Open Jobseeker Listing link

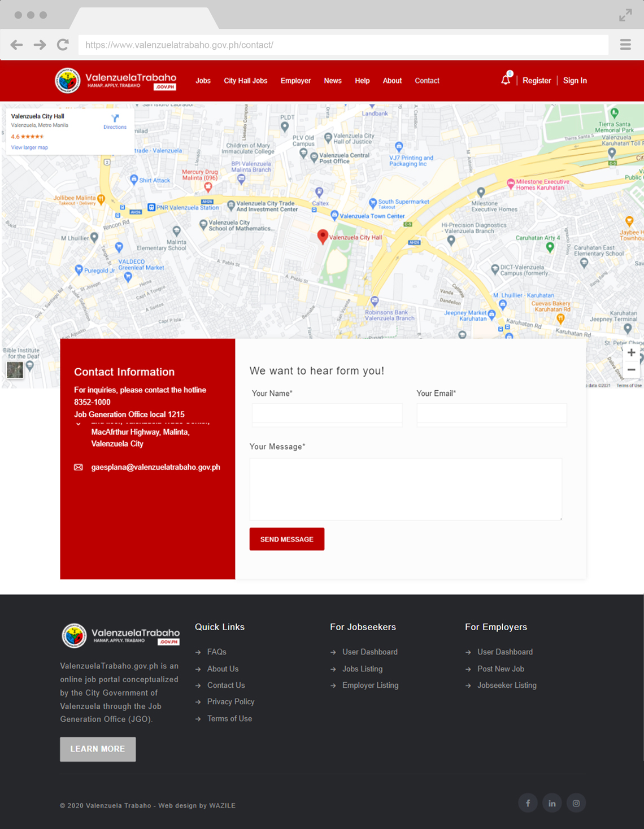tap(507, 685)
